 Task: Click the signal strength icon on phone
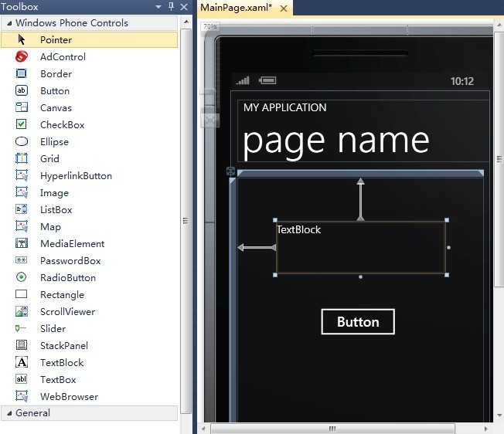243,80
